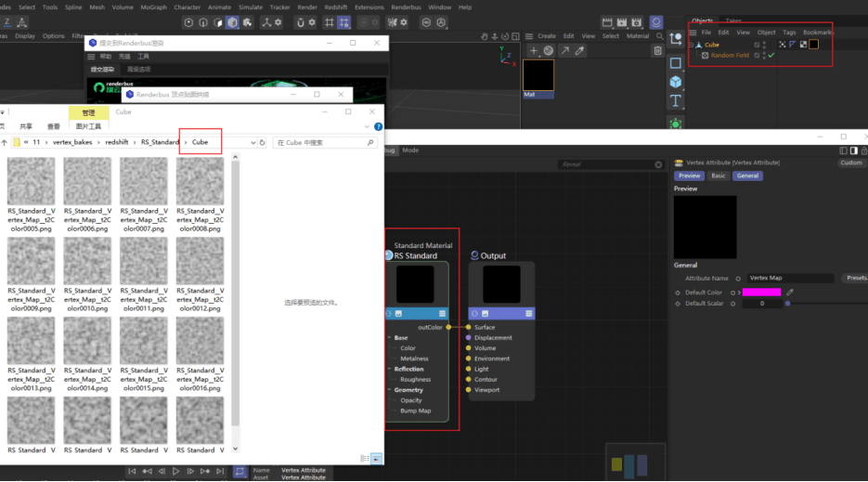The image size is (868, 482).
Task: Select the Cube primitive icon in side palette
Action: click(x=675, y=82)
